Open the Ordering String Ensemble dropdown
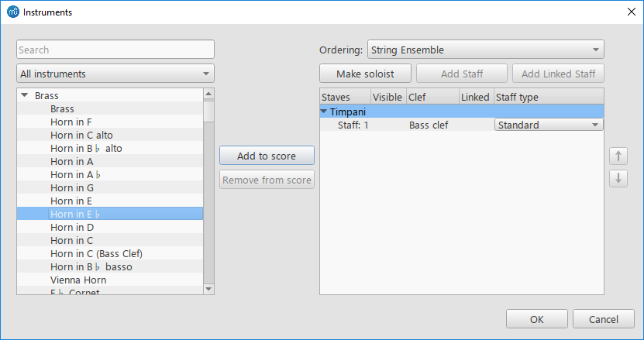This screenshot has height=340, width=644. [x=485, y=50]
